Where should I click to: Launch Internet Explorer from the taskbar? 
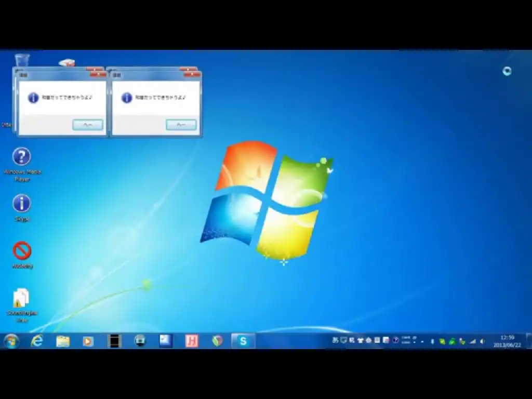coord(37,341)
